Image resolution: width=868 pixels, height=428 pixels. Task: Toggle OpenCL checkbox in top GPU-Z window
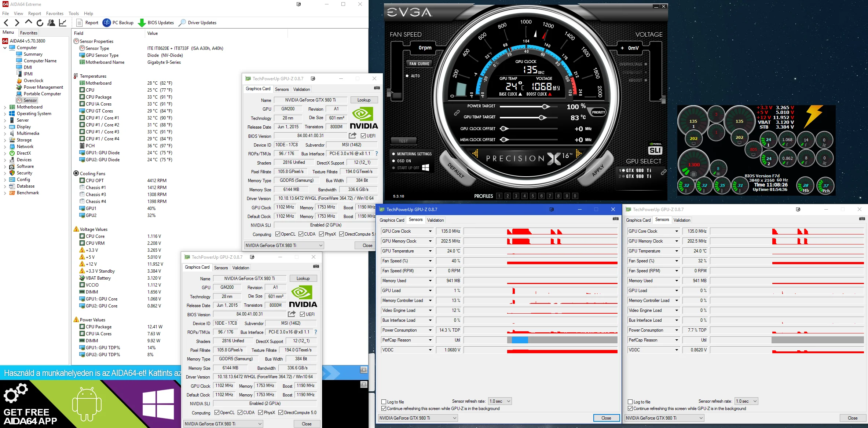click(x=278, y=234)
